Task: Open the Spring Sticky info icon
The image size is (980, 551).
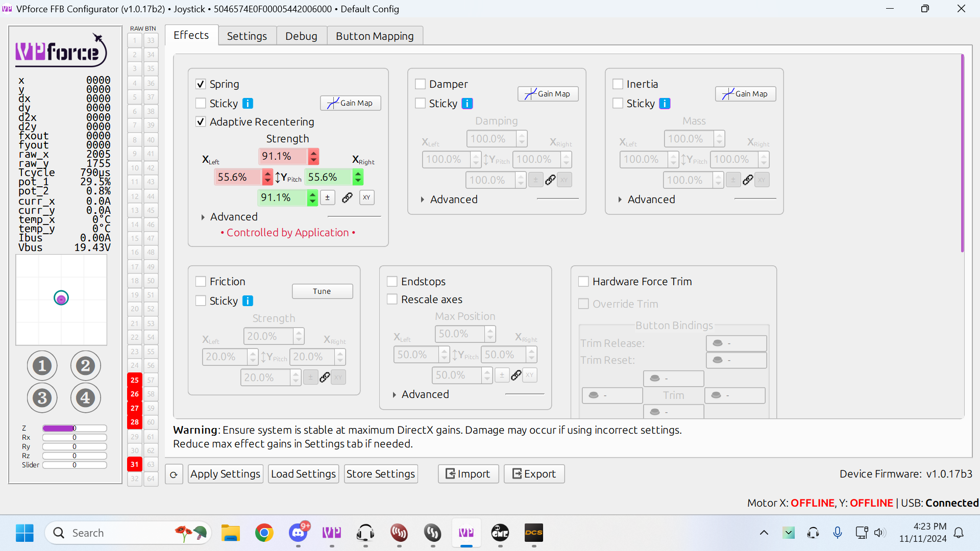Action: pyautogui.click(x=248, y=104)
